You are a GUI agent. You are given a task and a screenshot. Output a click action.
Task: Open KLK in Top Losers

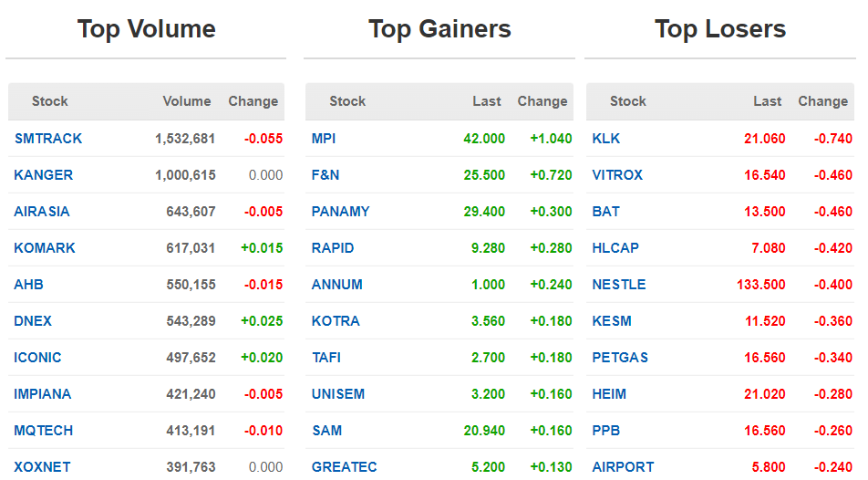[x=606, y=139]
